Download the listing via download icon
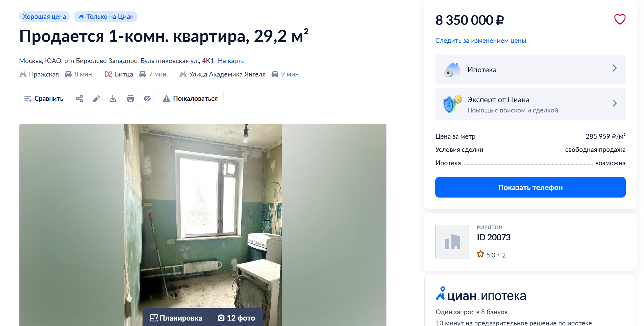This screenshot has width=644, height=326. (113, 98)
